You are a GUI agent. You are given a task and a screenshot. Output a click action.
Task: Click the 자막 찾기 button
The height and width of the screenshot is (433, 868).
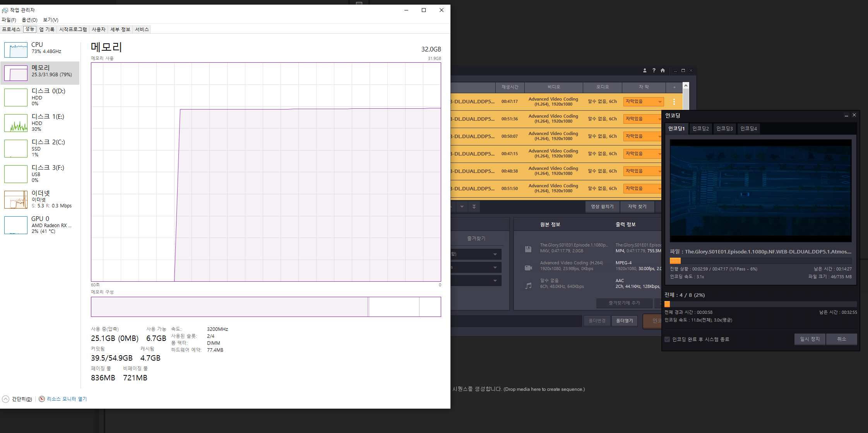pos(637,207)
